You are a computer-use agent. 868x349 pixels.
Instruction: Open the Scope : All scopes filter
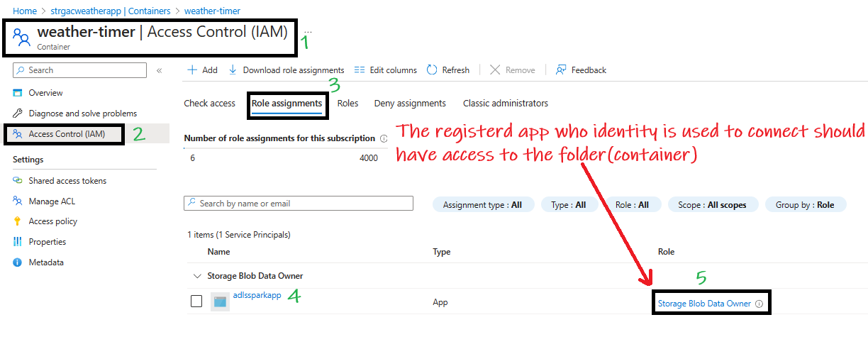click(712, 204)
